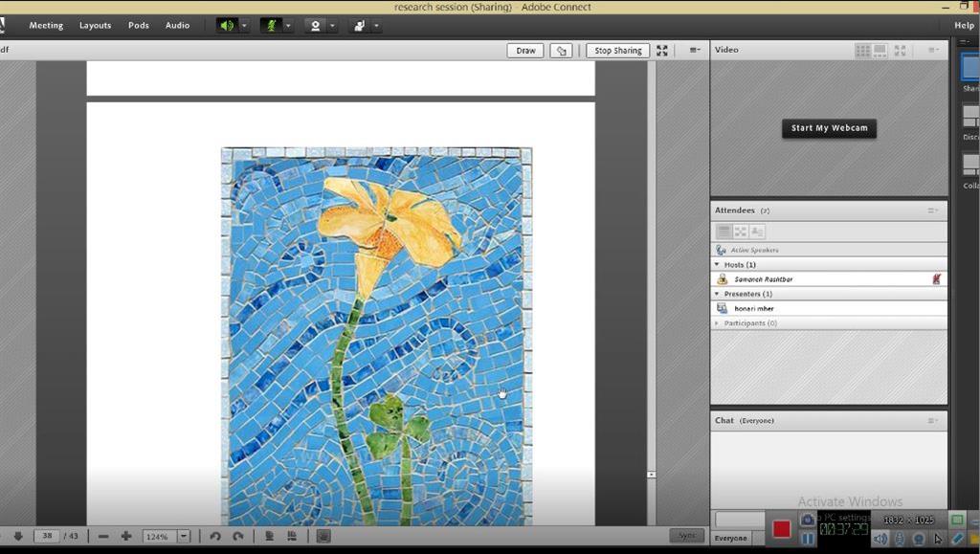This screenshot has width=980, height=554.
Task: Rotate document counterclockwise
Action: click(215, 536)
